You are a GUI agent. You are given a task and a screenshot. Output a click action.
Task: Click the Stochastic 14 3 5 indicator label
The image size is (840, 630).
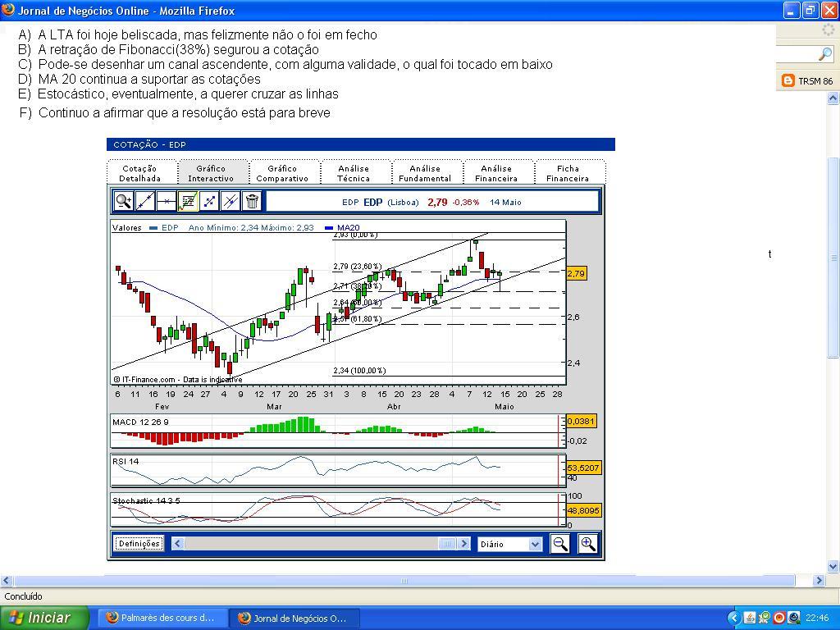coord(146,500)
